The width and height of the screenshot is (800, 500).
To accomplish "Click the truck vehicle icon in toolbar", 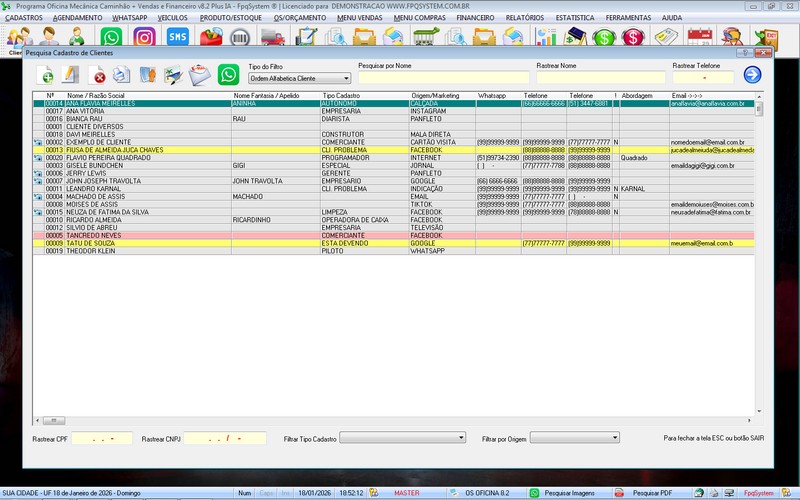I will pyautogui.click(x=272, y=37).
